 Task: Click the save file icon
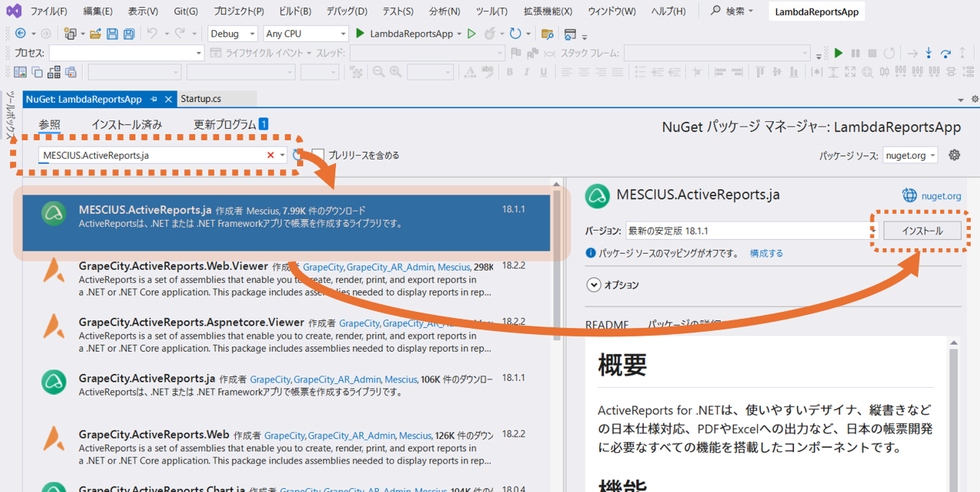pyautogui.click(x=113, y=34)
